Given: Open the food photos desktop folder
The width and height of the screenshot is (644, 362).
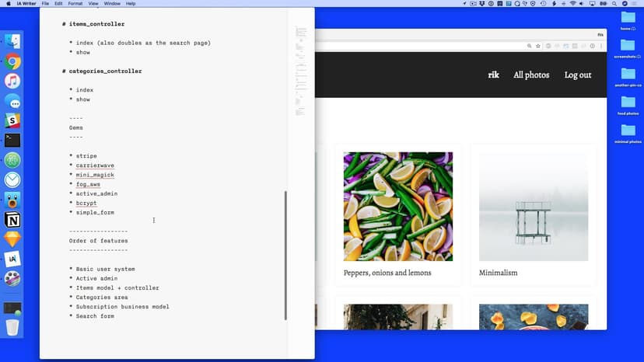Looking at the screenshot, I should [628, 101].
